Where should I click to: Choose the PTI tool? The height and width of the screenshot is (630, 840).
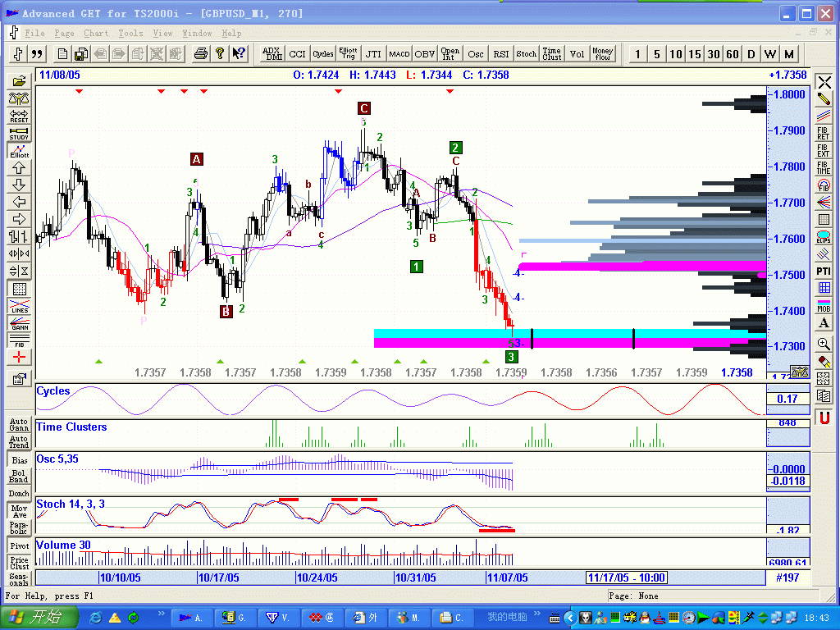[824, 271]
